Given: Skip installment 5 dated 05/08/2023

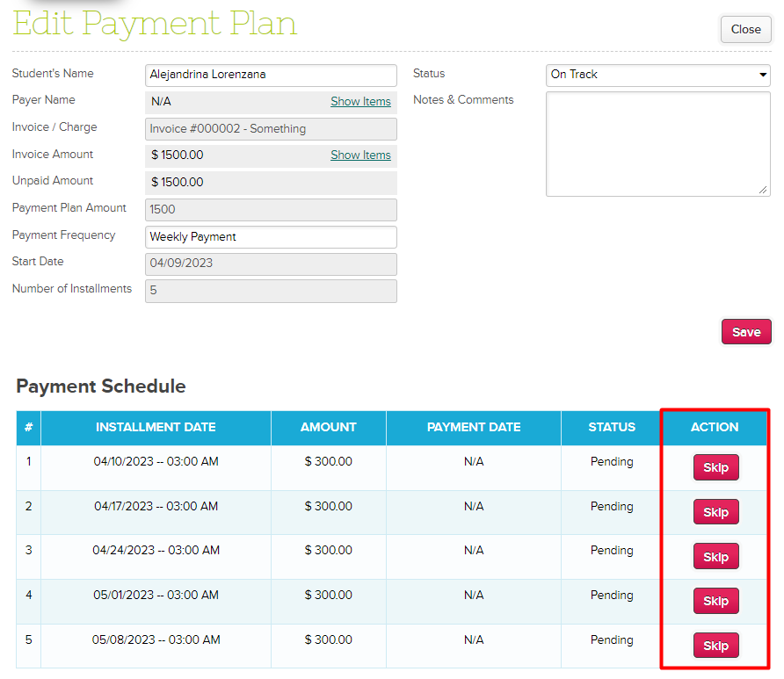Looking at the screenshot, I should pos(715,646).
